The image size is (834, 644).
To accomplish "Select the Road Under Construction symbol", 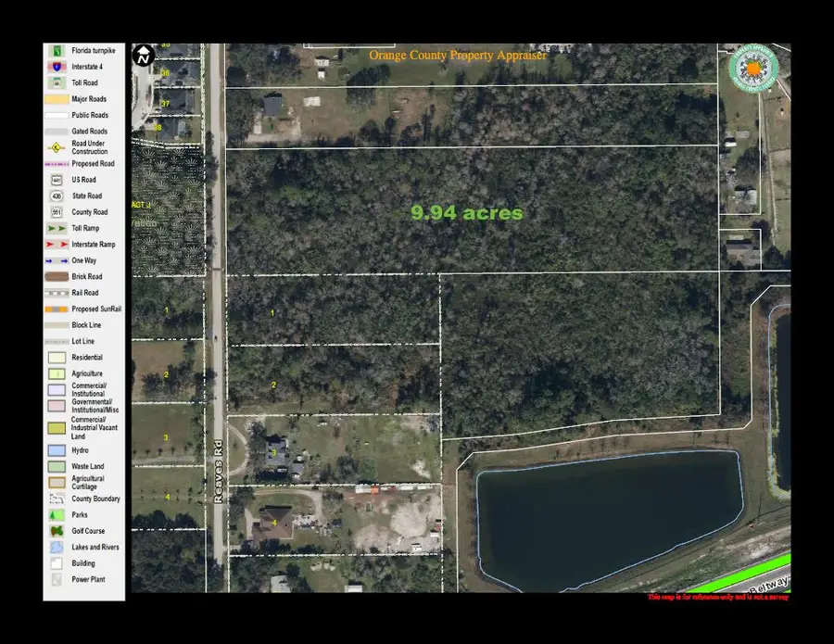I will (56, 147).
